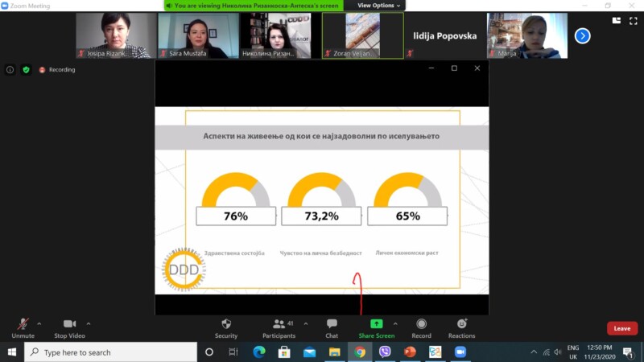Open Google Chrome from the taskbar
Viewport: 644px width, 362px height.
point(360,352)
